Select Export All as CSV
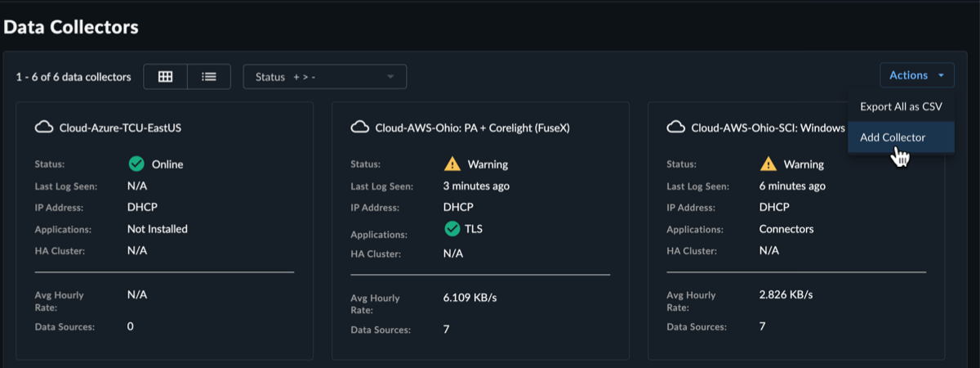The image size is (980, 368). pyautogui.click(x=901, y=106)
